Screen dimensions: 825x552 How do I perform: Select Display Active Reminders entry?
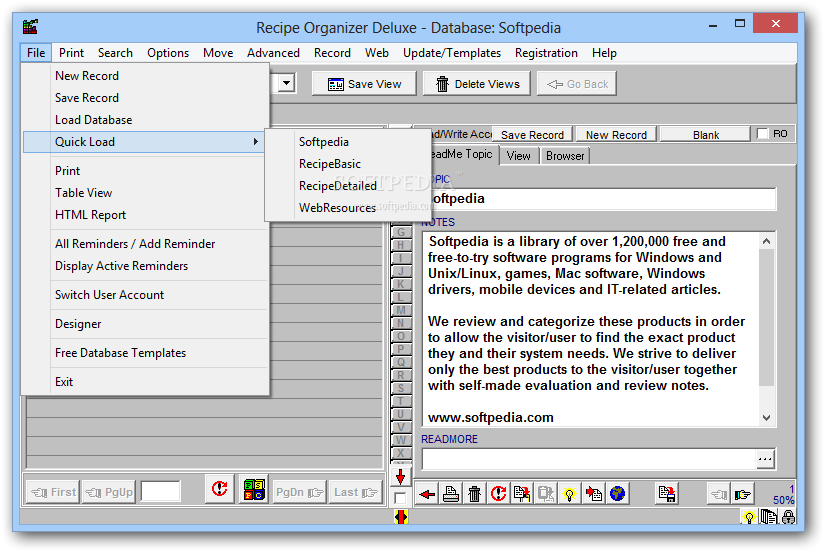pos(146,266)
